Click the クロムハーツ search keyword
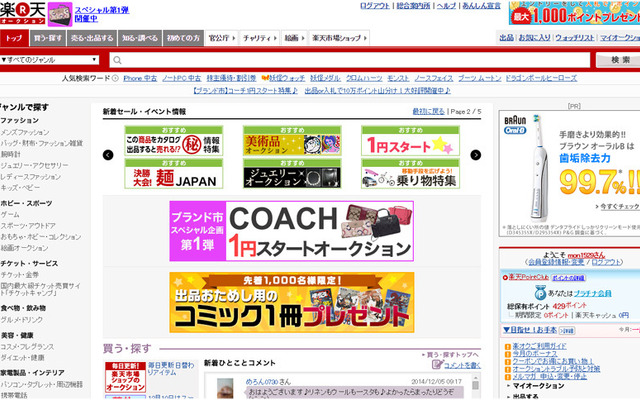640x400 pixels. click(364, 78)
